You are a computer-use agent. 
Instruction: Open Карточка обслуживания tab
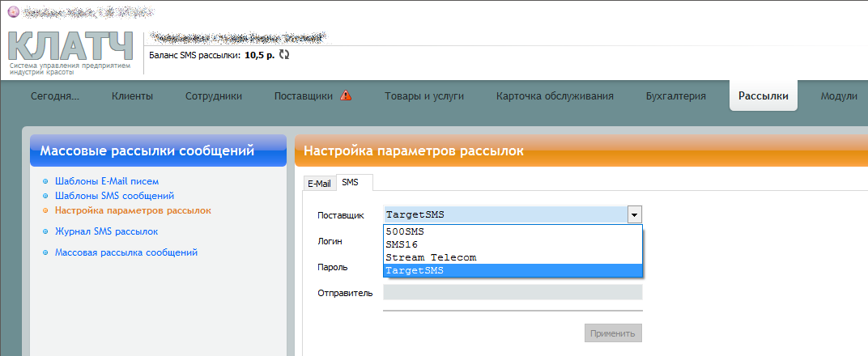tap(555, 96)
